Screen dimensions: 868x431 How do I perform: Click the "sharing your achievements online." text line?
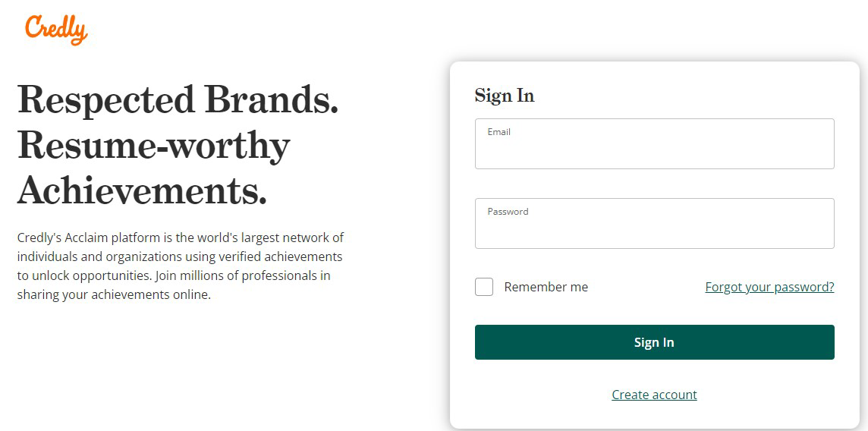coord(114,294)
